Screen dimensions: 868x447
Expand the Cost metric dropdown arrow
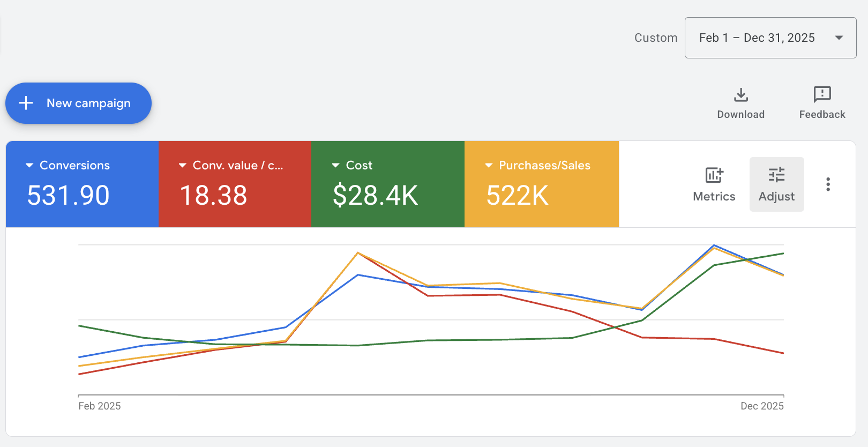click(336, 165)
